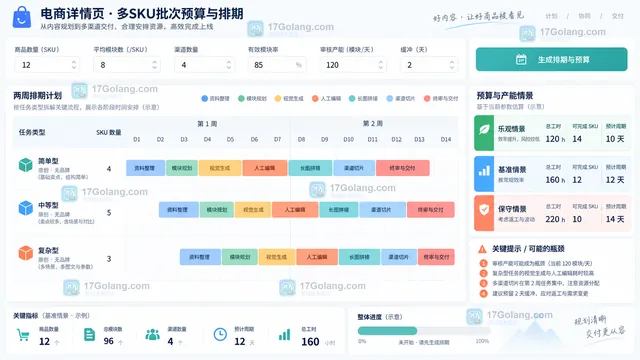Image resolution: width=640 pixels, height=360 pixels.
Task: Select 视觉生成 bar in 复杂型 row
Action: (277, 257)
